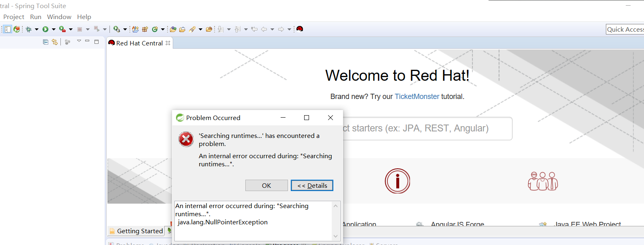Open the Window menu
Screen dimensions: 644x245
point(59,17)
